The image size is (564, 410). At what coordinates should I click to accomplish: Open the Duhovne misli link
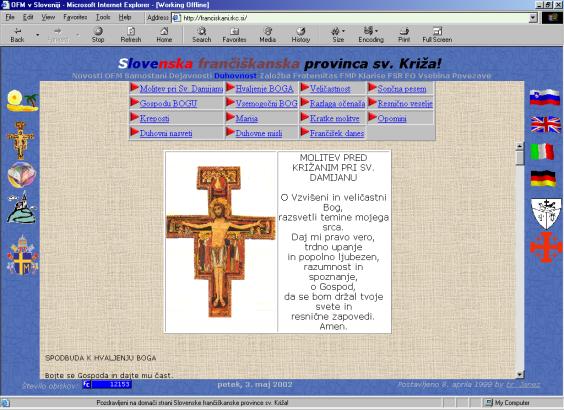(x=259, y=133)
